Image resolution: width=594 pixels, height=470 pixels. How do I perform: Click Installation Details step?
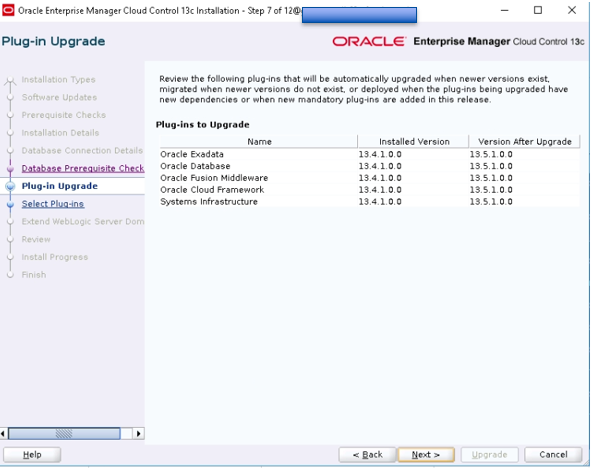[60, 133]
